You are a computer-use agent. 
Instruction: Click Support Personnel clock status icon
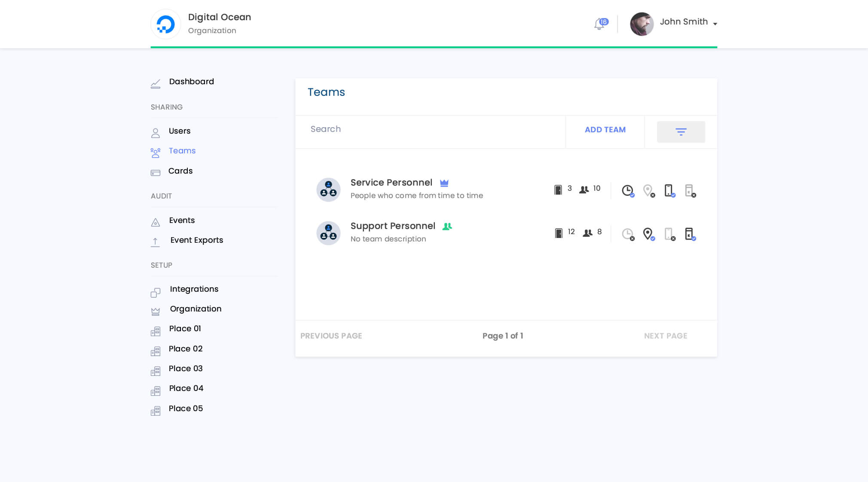(x=627, y=234)
